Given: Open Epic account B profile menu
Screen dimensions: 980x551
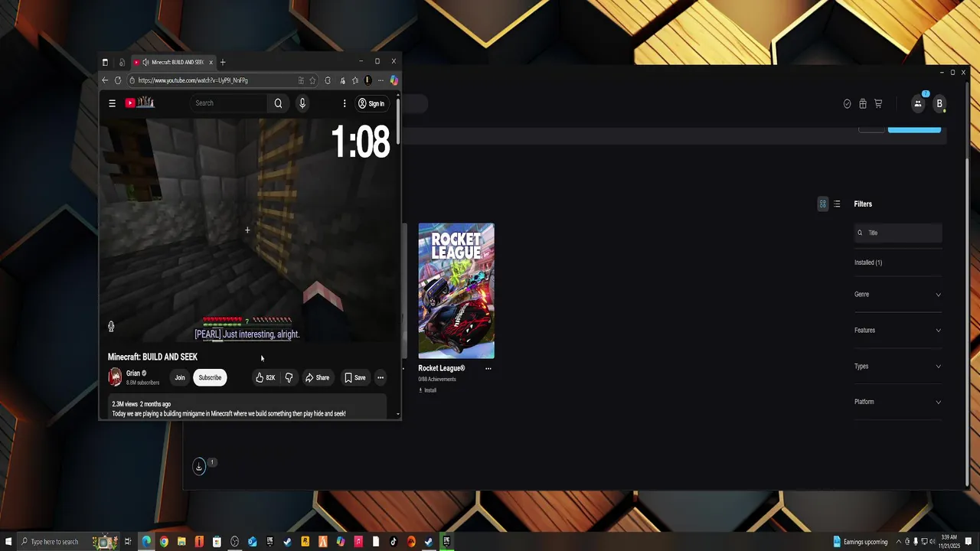Looking at the screenshot, I should point(939,103).
